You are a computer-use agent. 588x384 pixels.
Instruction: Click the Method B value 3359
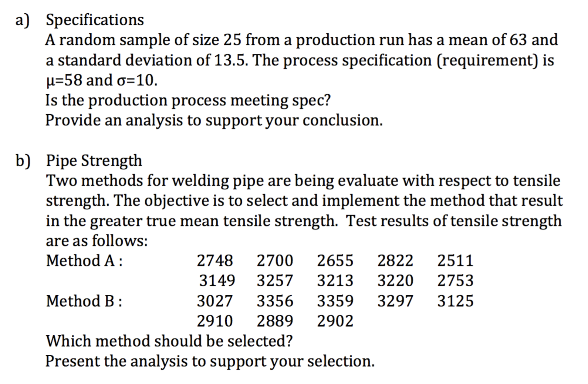tap(335, 301)
